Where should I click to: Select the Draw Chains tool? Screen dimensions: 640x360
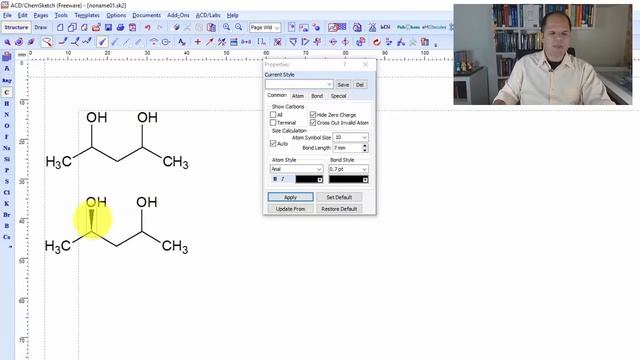(x=87, y=42)
